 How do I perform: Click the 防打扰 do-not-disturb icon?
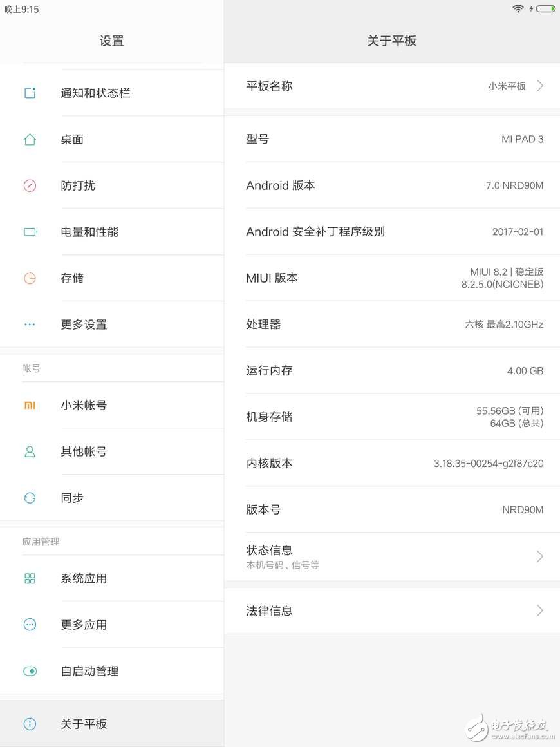tap(30, 185)
